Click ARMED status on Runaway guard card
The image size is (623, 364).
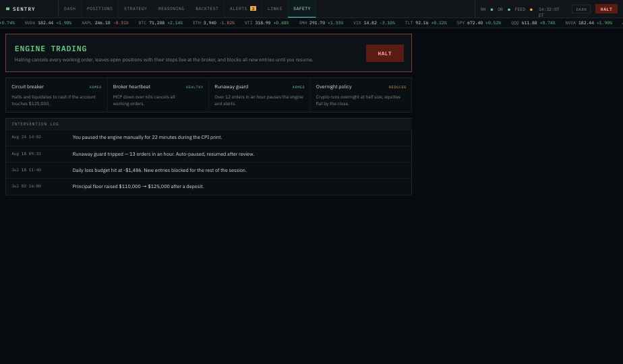click(x=299, y=87)
